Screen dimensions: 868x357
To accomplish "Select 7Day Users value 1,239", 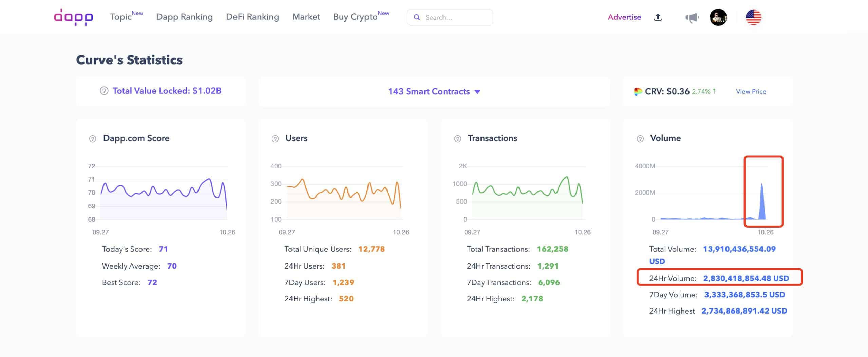I will pos(343,282).
